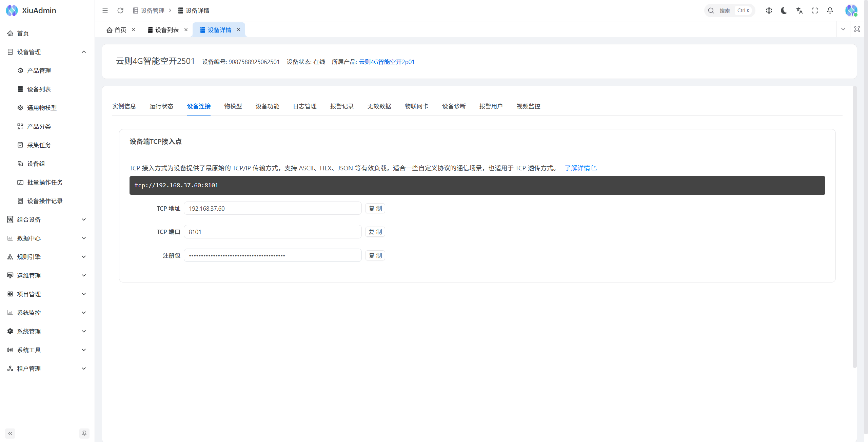
Task: Open the notifications bell
Action: (x=830, y=10)
